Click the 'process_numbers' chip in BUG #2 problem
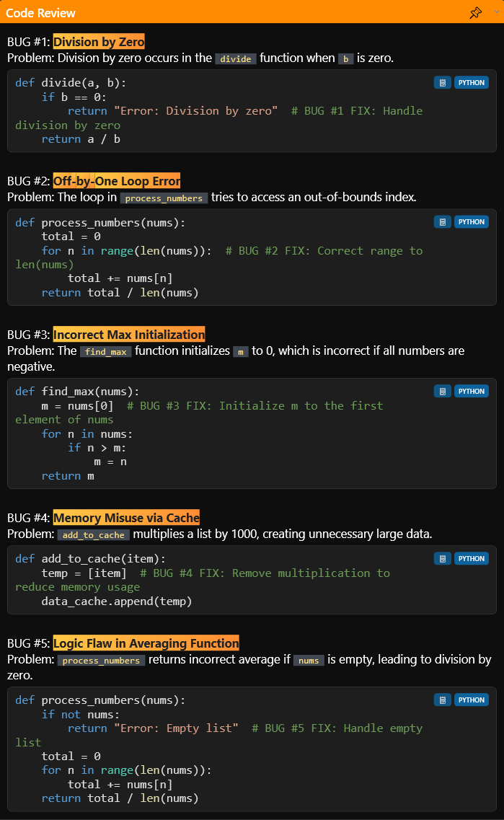Viewport: 504px width, 820px height. (x=164, y=198)
